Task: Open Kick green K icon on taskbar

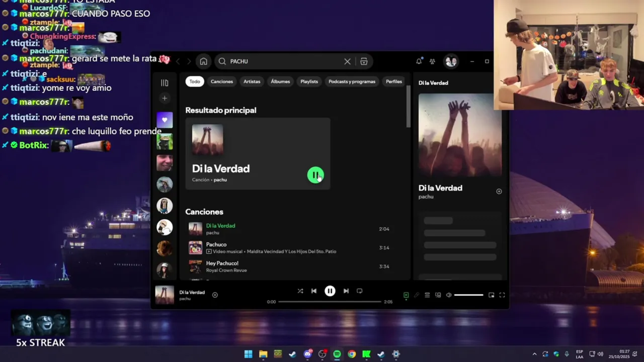Action: pos(366,354)
